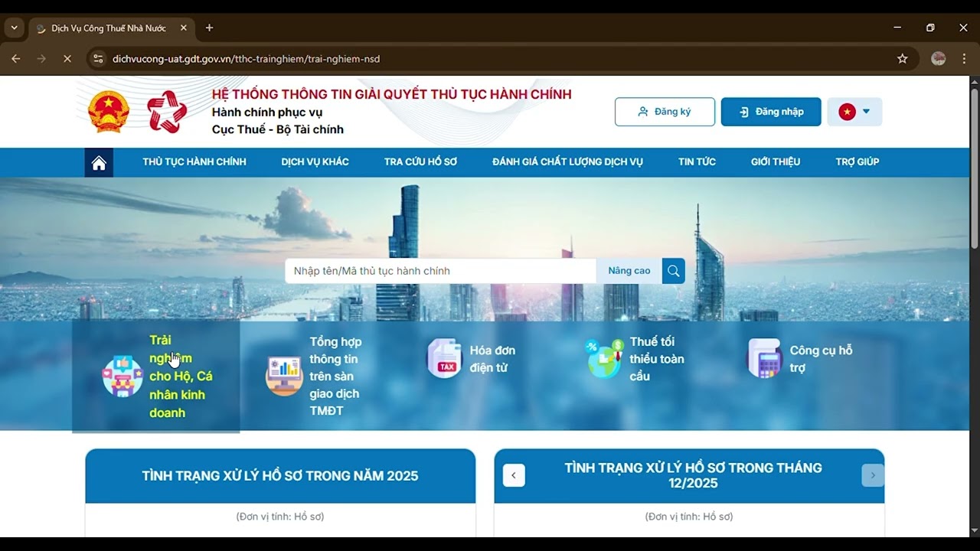This screenshot has width=980, height=551.
Task: Click the Cục Thuế - Bộ Tài chính text
Action: (x=278, y=129)
